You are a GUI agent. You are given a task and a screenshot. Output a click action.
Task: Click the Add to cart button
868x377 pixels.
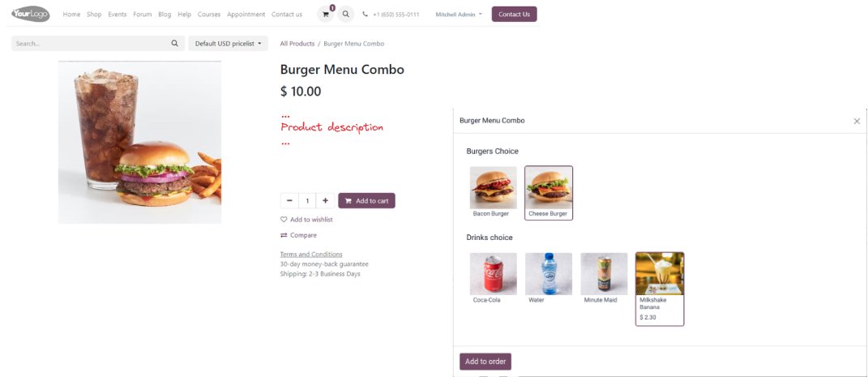(366, 201)
